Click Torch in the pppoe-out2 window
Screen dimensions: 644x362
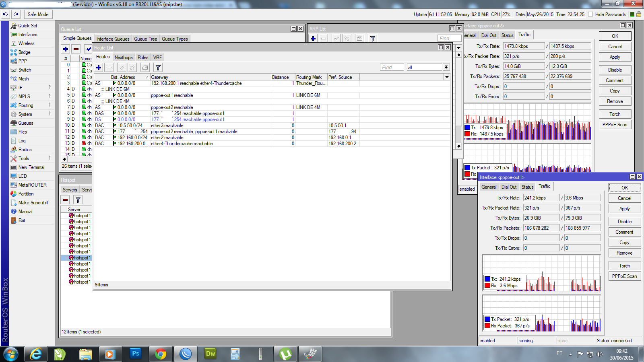point(615,114)
